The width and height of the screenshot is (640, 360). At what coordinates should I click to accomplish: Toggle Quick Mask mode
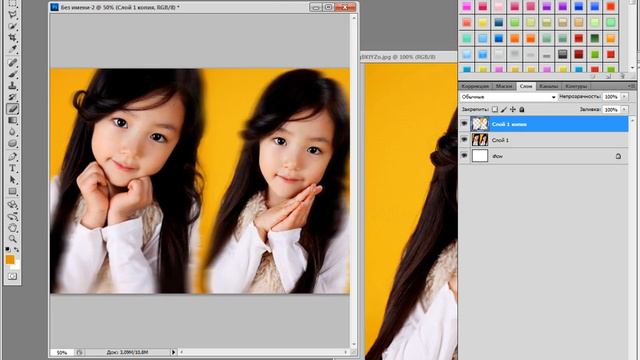(x=13, y=276)
